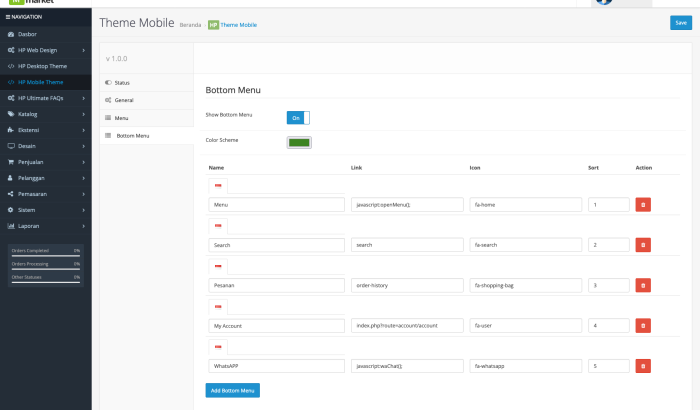The width and height of the screenshot is (700, 410).
Task: Click the HP Web Design gears icon
Action: point(11,50)
